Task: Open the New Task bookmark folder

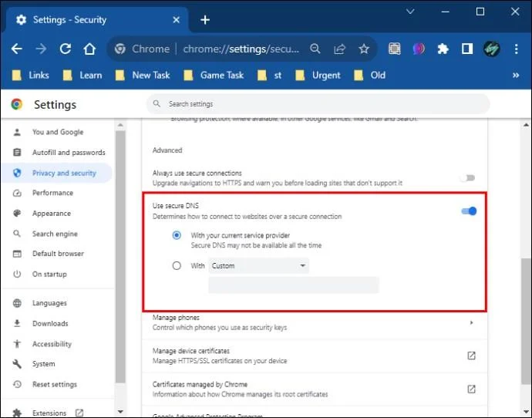Action: [x=143, y=76]
